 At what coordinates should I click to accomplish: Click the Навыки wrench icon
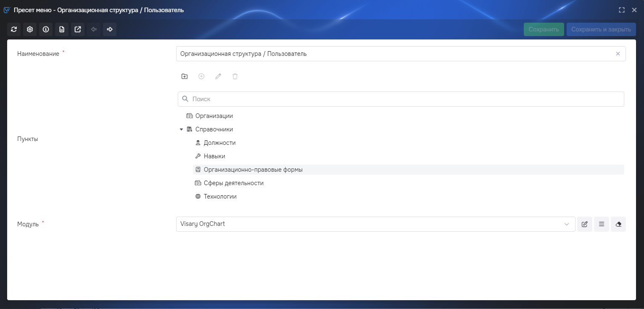[x=198, y=156]
